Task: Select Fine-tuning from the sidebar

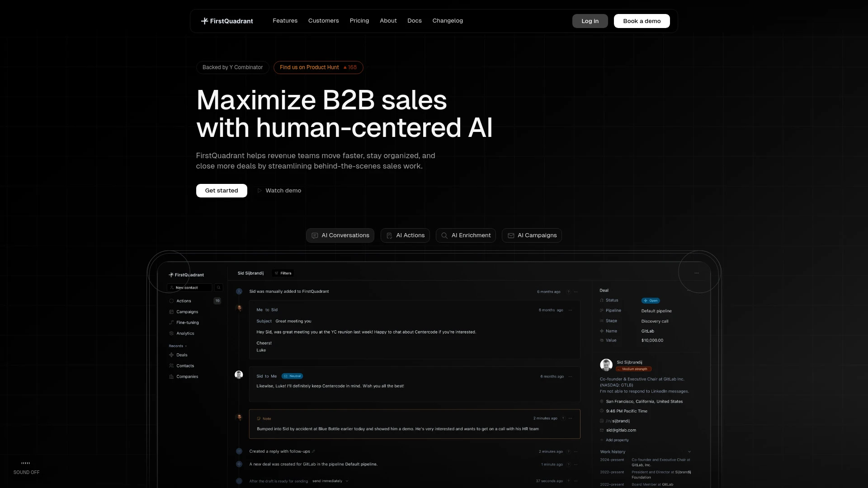Action: coord(187,322)
